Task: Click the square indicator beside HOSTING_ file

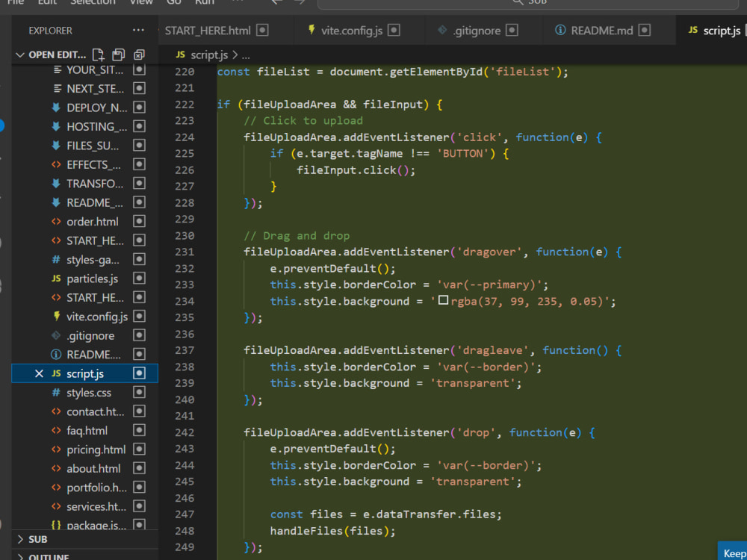Action: (x=139, y=126)
